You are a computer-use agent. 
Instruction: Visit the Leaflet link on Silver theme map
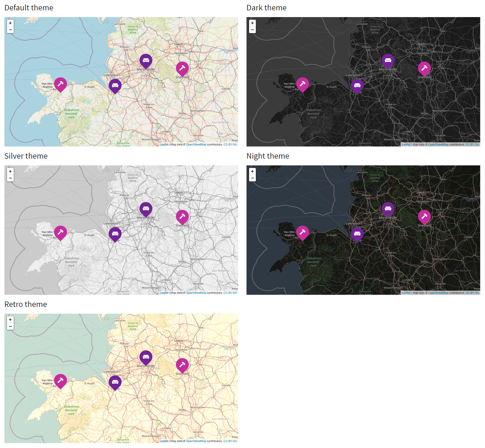coord(164,293)
